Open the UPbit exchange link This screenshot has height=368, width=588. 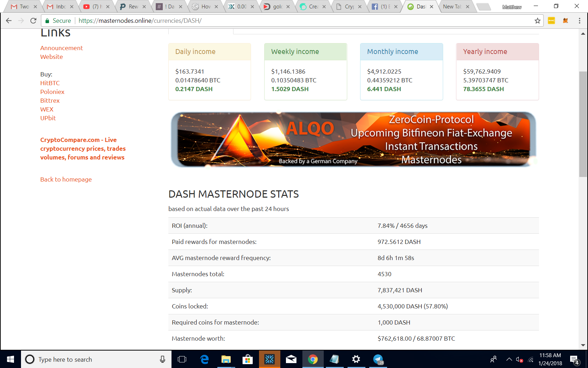[x=48, y=118]
